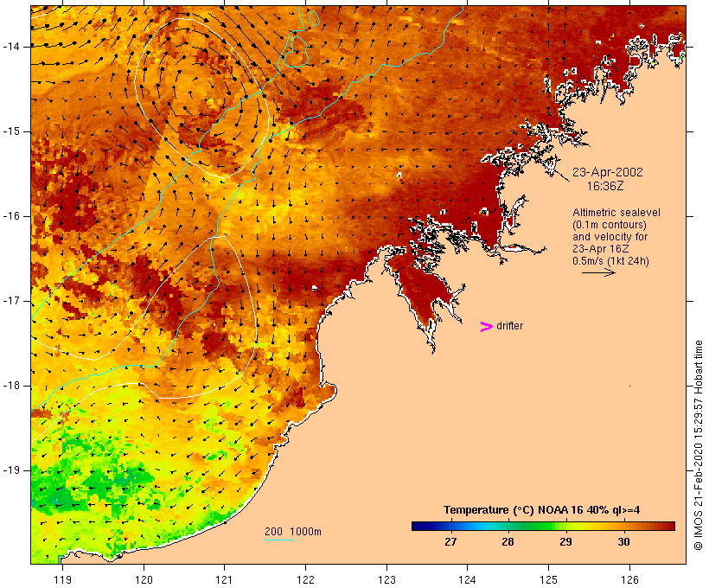Click the '(0.1m contours)' legend text
Image resolution: width=709 pixels, height=588 pixels.
(x=610, y=225)
